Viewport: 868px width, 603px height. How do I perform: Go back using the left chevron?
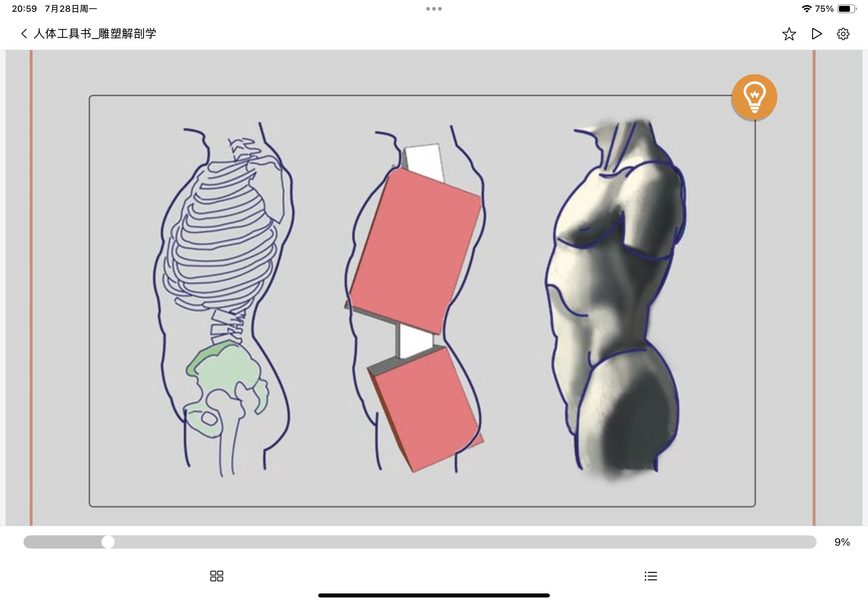click(x=24, y=33)
